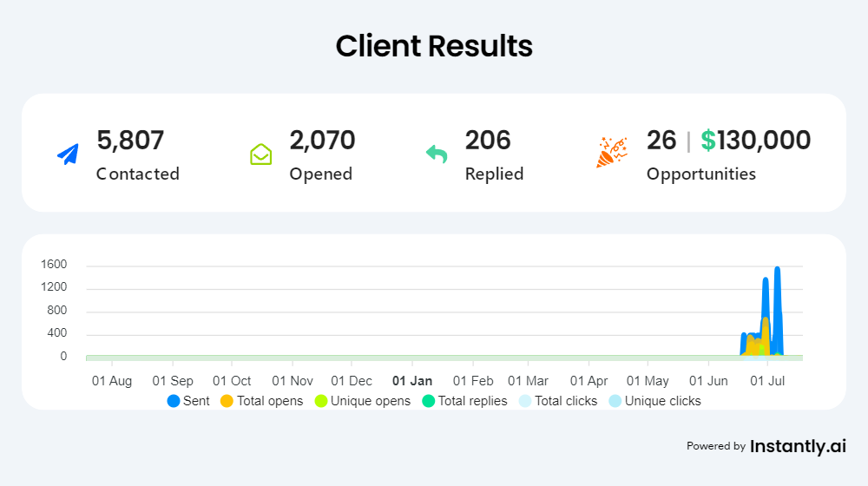The height and width of the screenshot is (486, 868).
Task: Click the $130,000 opportunities value
Action: pyautogui.click(x=756, y=140)
